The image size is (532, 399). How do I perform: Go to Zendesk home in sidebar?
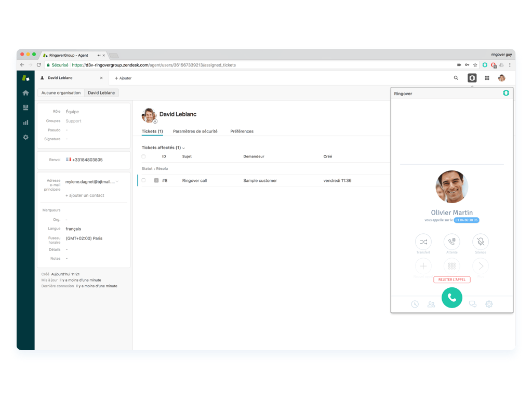[x=25, y=92]
